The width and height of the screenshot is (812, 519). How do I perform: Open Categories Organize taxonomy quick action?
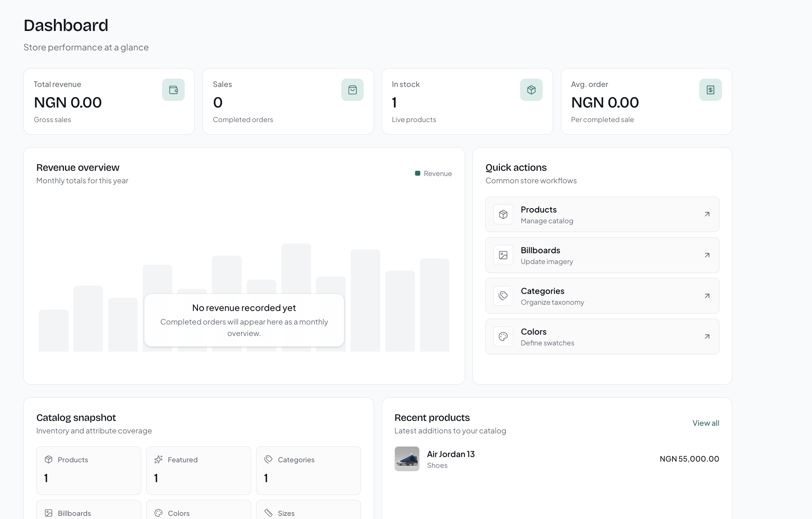602,296
